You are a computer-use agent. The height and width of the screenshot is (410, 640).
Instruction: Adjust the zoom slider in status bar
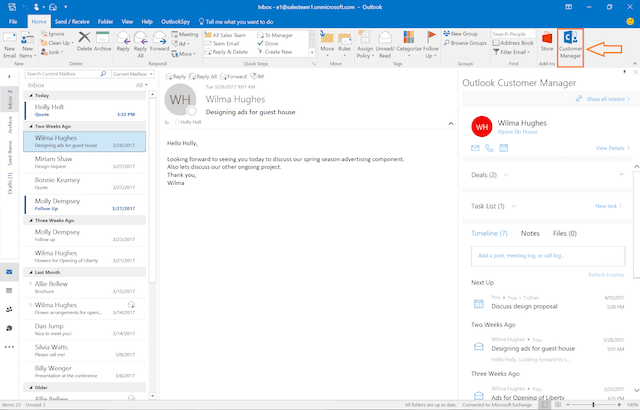coord(592,404)
